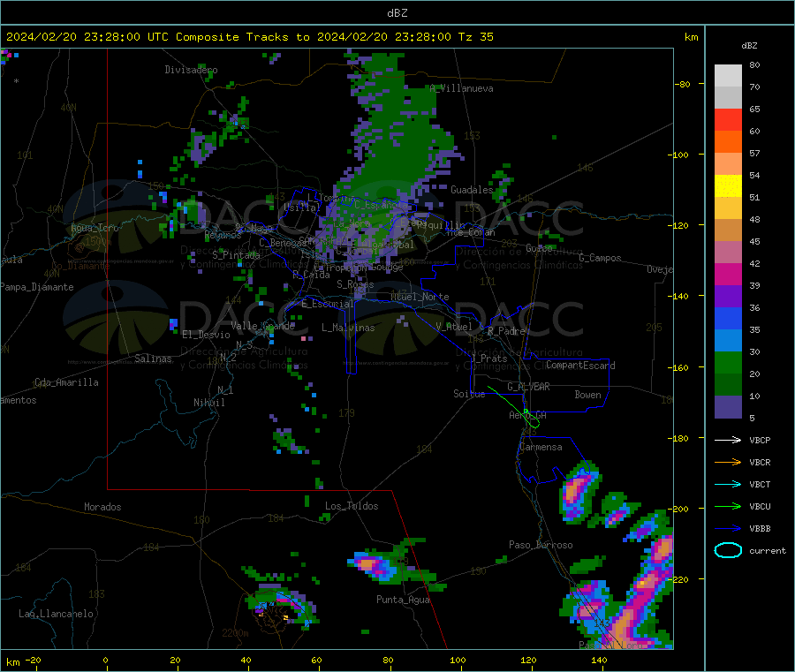Click the green VBCU arrow in legend
Viewport: 795px width, 672px height.
(x=728, y=506)
